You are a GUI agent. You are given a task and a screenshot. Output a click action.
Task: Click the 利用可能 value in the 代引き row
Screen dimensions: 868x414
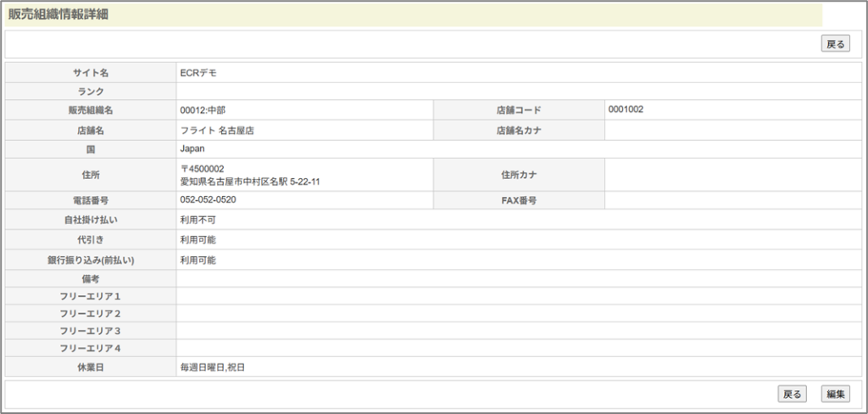(x=198, y=240)
